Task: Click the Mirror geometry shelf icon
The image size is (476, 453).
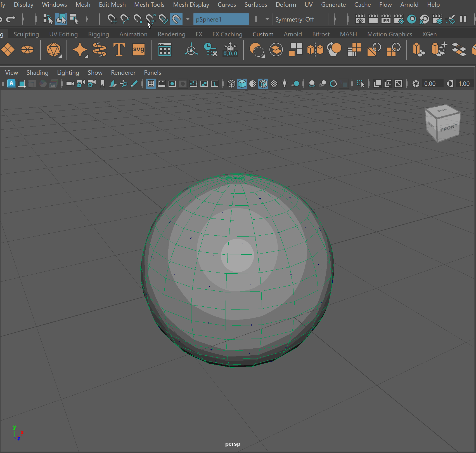Action: point(315,50)
